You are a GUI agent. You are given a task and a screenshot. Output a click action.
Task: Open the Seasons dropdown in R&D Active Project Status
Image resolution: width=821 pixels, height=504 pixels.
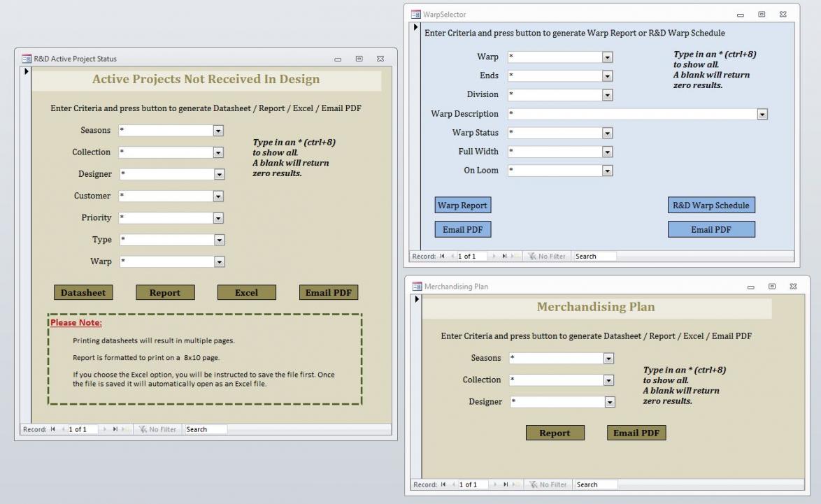pos(218,131)
